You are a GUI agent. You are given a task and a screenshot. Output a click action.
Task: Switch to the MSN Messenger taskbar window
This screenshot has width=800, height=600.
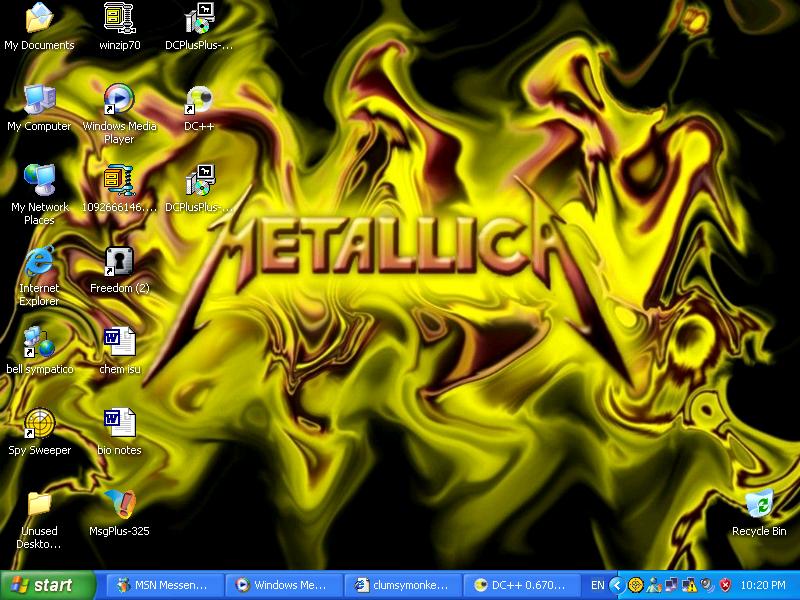coord(165,585)
